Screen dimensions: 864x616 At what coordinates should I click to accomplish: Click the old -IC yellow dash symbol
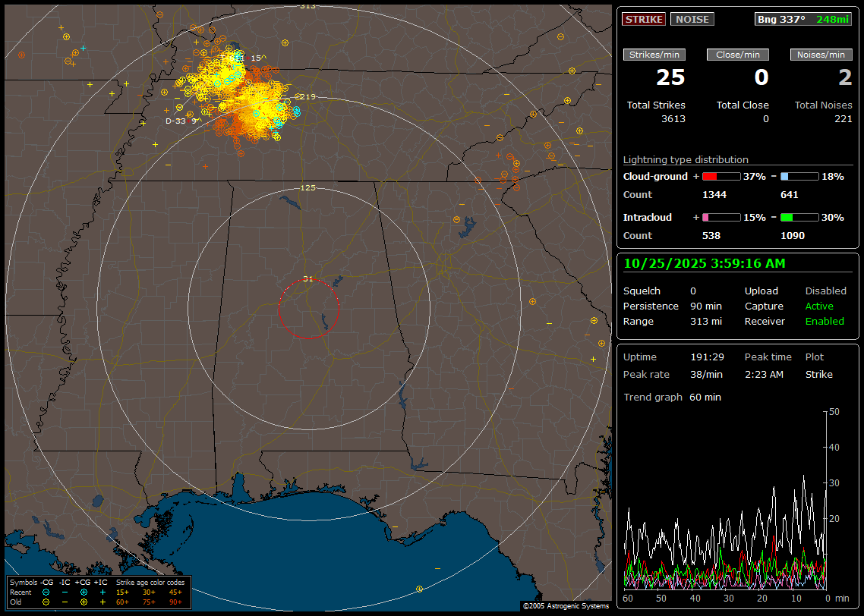point(65,601)
